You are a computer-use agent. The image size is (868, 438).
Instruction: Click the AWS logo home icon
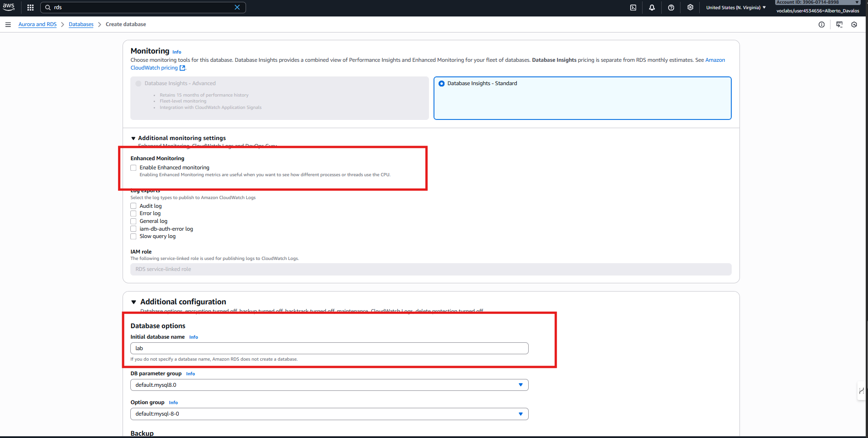[x=9, y=7]
